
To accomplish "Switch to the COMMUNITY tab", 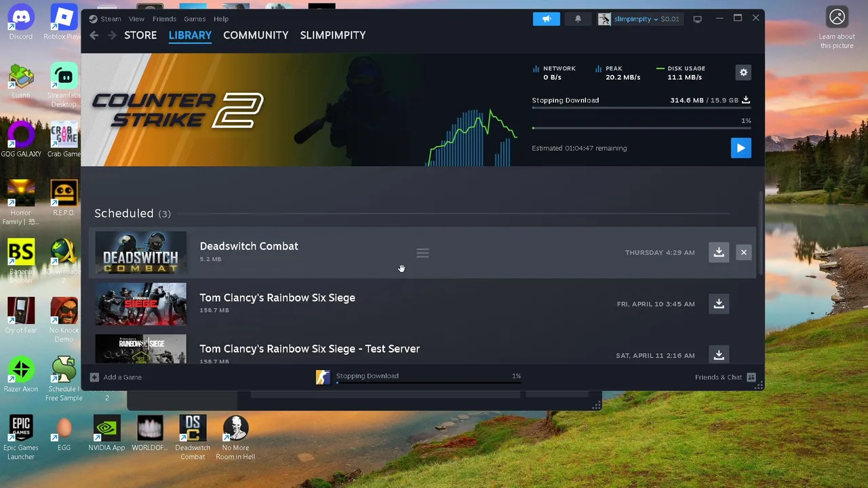I will [256, 35].
